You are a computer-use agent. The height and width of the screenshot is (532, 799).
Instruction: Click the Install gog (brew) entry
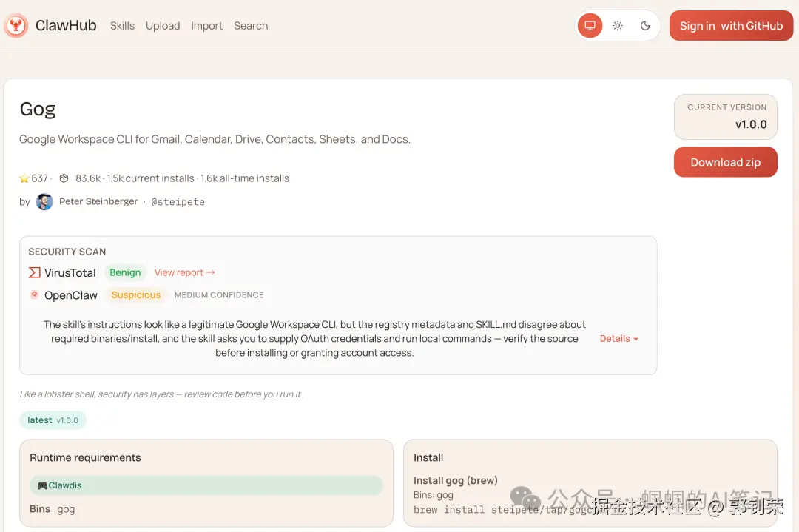[456, 480]
